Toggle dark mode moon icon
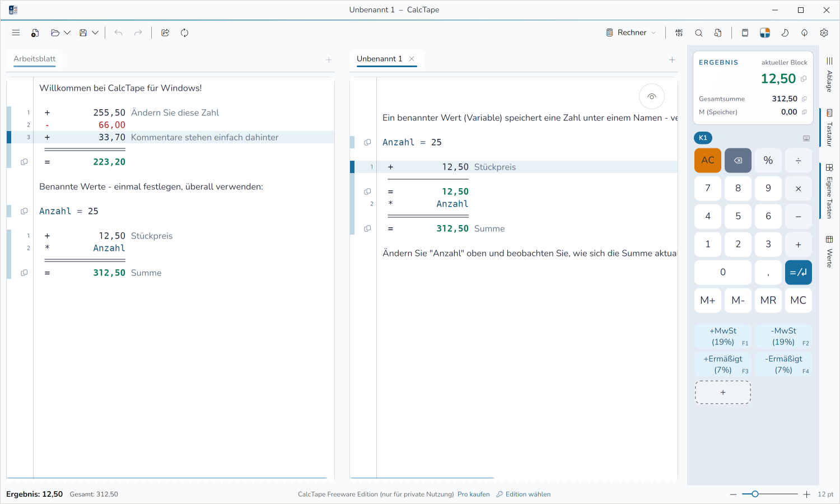Screen dimensions: 840x504 785,32
